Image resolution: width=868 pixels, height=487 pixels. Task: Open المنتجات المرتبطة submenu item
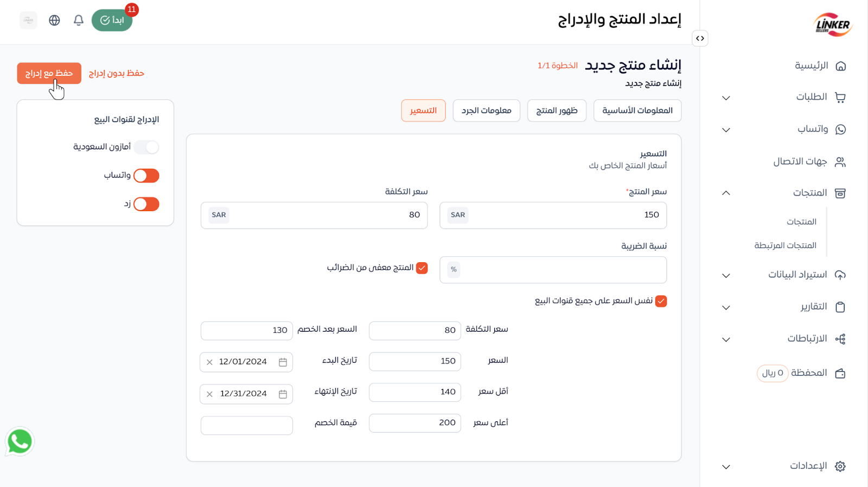[x=785, y=246]
